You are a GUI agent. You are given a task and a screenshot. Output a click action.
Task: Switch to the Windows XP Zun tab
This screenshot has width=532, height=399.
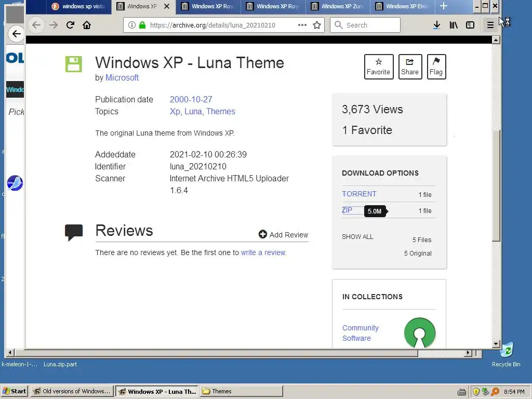pos(338,6)
